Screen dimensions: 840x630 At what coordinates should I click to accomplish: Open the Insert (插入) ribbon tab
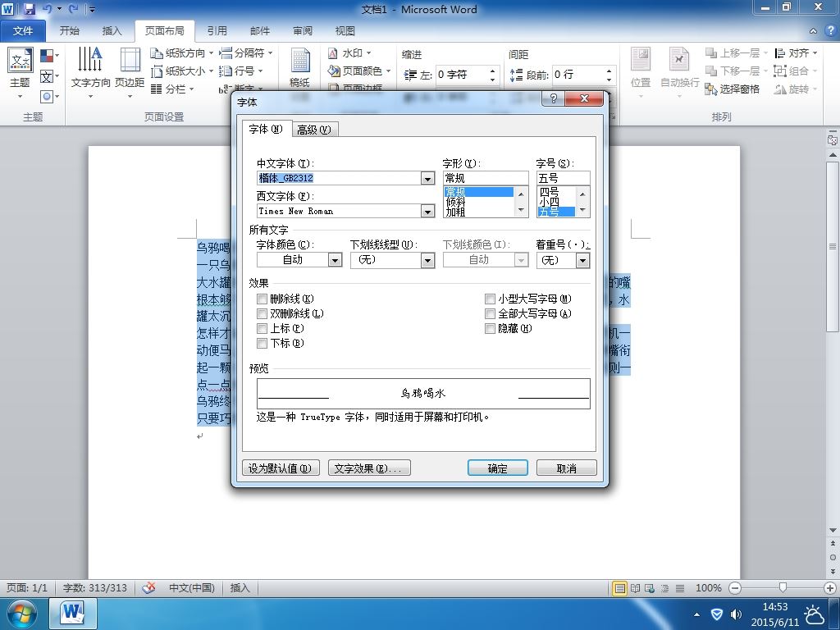[112, 30]
